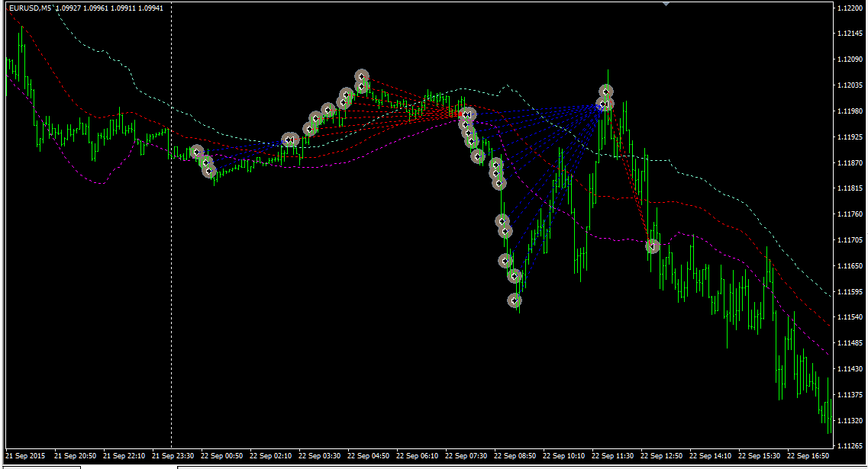This screenshot has width=868, height=469.
Task: Click the 1.11540 price label
Action: point(850,317)
